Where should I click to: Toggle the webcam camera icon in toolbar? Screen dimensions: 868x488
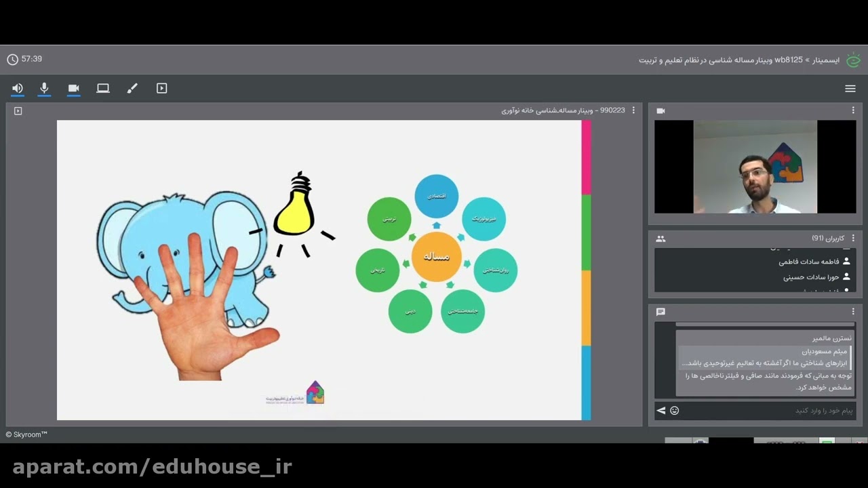[74, 88]
